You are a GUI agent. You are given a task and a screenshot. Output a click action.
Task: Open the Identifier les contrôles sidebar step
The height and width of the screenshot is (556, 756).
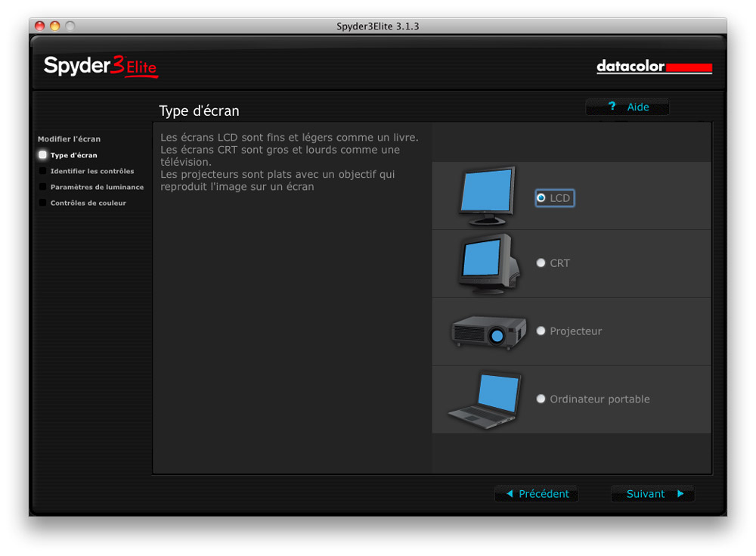pyautogui.click(x=92, y=171)
